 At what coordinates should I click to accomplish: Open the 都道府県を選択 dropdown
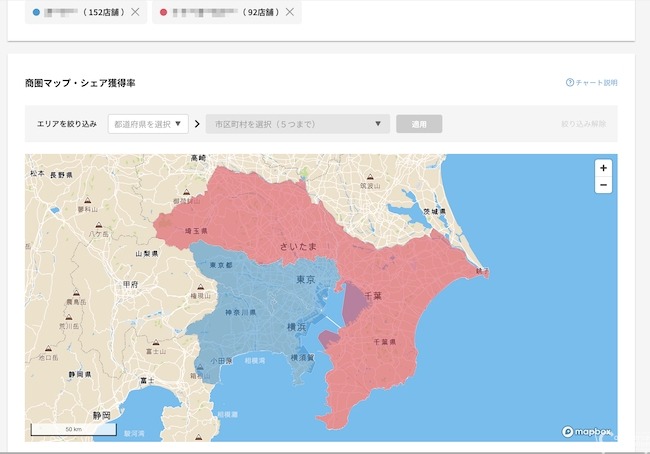pyautogui.click(x=148, y=124)
